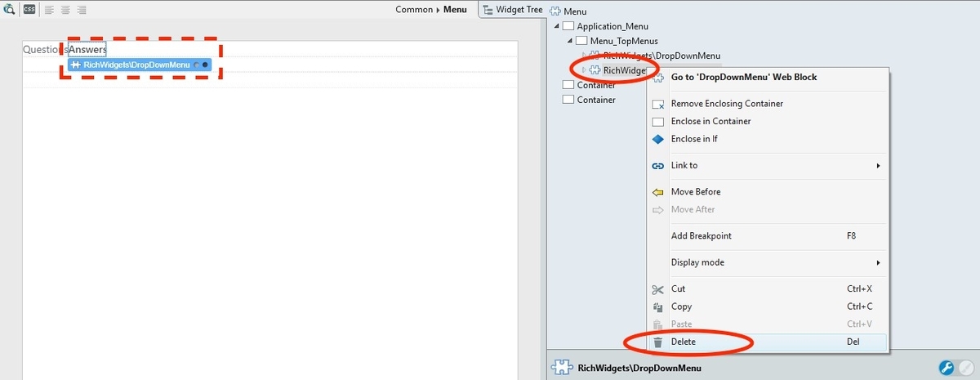
Task: Click the puzzle icon in the status bar
Action: (562, 368)
